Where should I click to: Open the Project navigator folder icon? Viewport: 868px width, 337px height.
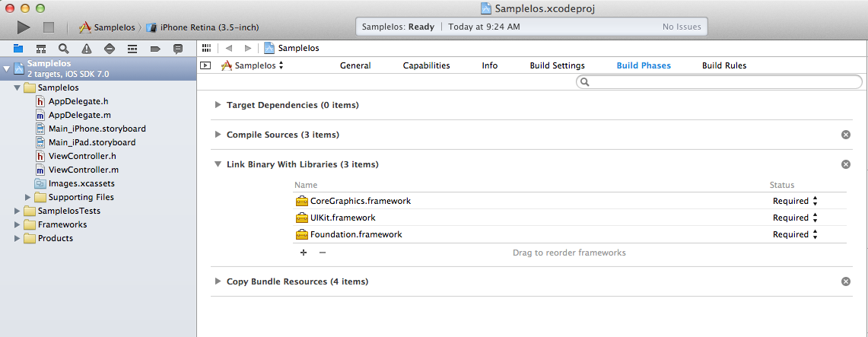point(18,49)
